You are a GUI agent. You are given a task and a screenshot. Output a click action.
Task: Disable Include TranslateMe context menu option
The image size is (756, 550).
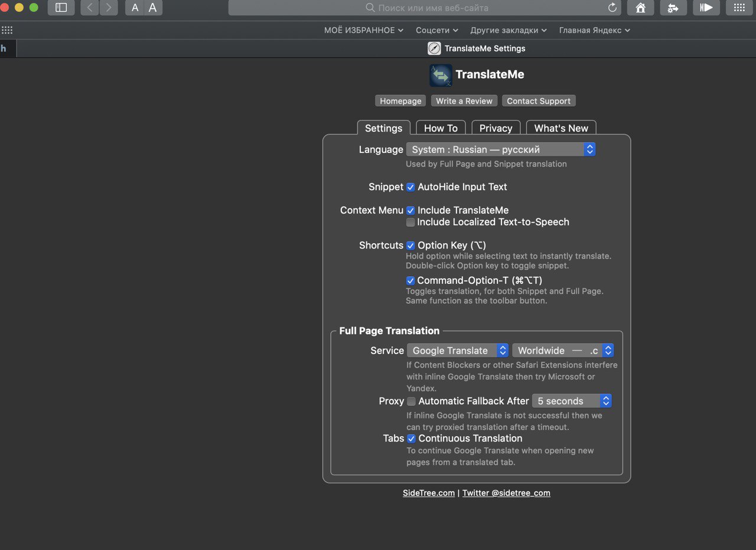410,211
